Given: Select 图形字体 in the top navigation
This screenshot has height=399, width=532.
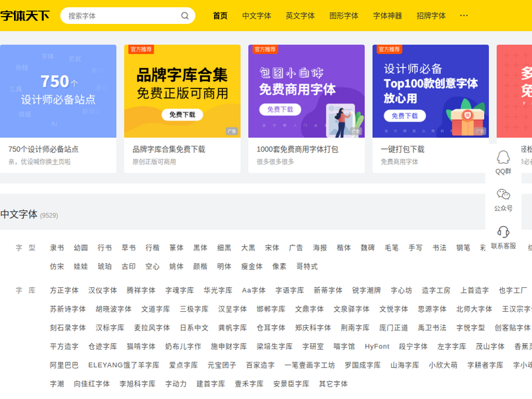Looking at the screenshot, I should 344,16.
